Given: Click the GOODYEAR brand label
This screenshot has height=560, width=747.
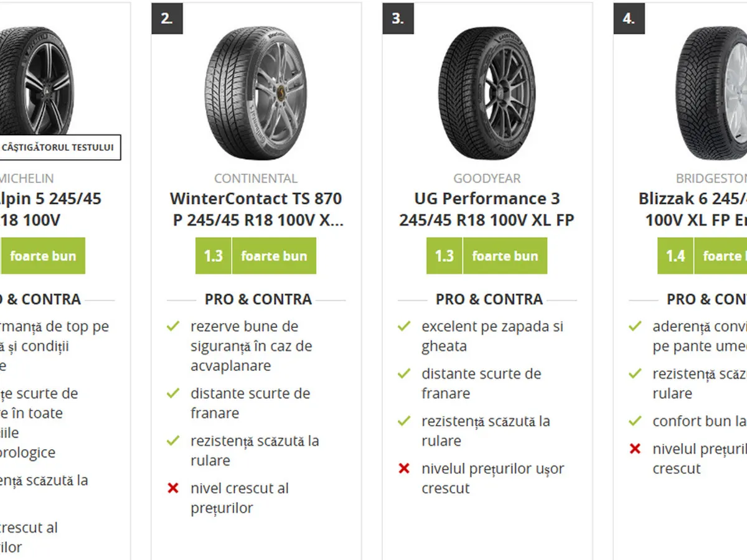Looking at the screenshot, I should [x=487, y=179].
